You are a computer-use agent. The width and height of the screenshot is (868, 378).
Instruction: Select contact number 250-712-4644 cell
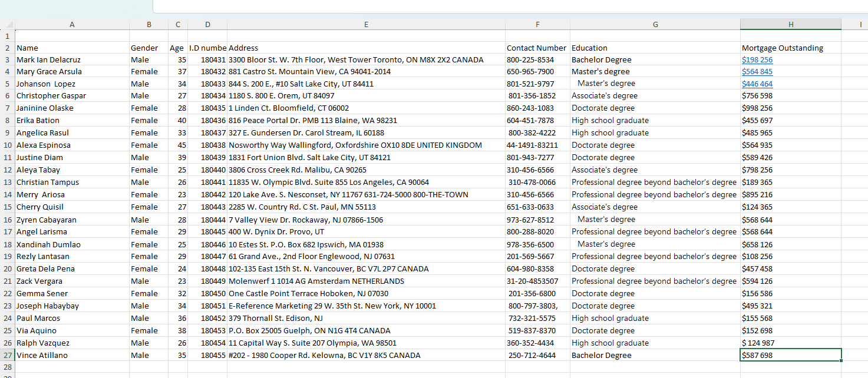coord(537,355)
